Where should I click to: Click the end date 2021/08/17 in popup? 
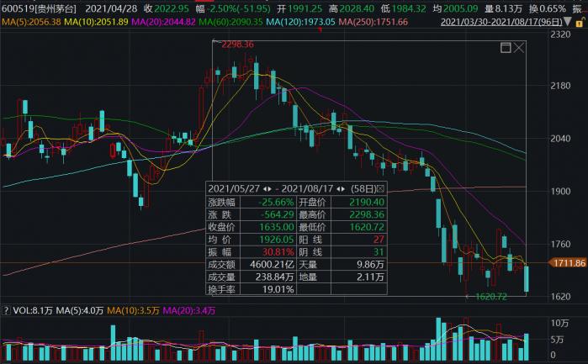[x=307, y=188]
